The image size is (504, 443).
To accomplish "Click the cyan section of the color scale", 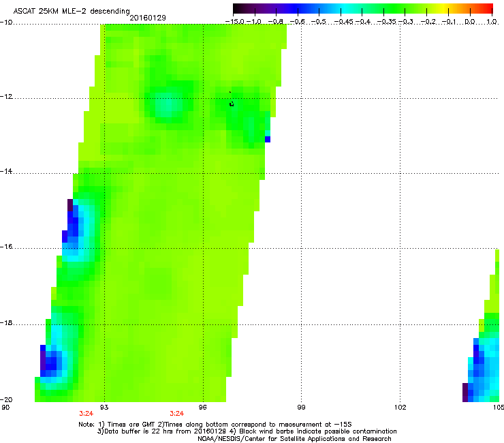I will pyautogui.click(x=345, y=8).
